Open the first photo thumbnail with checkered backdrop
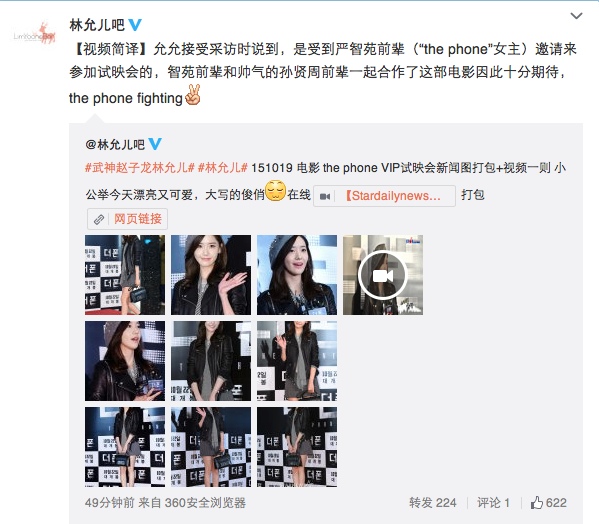 tap(125, 275)
